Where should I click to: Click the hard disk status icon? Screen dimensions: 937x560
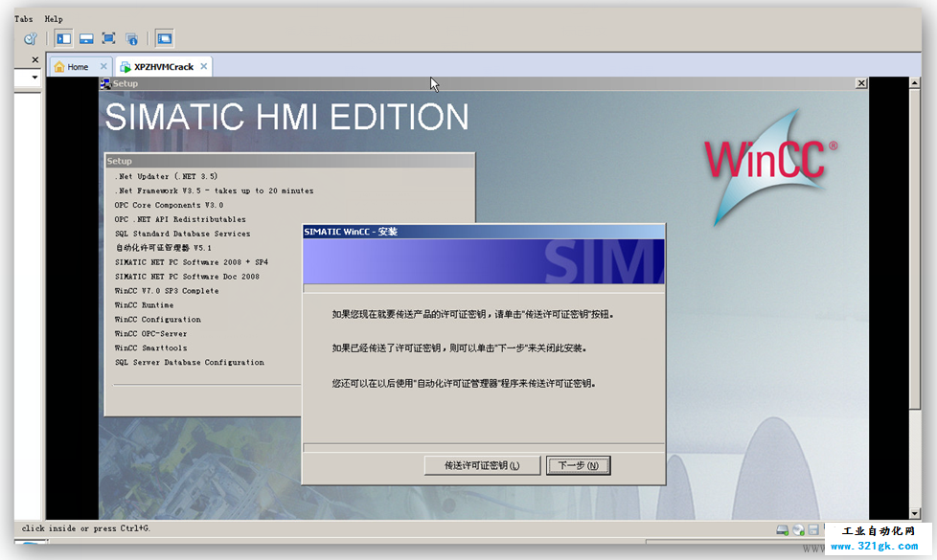tap(782, 529)
